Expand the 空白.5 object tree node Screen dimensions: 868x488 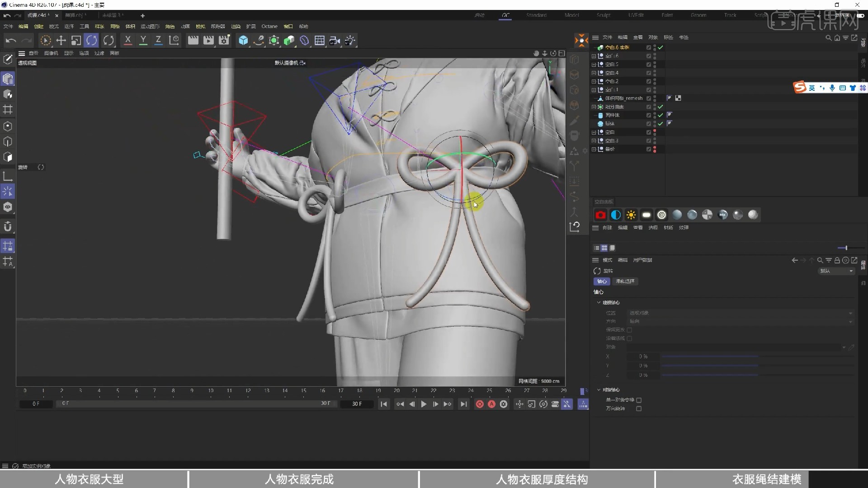(x=594, y=65)
